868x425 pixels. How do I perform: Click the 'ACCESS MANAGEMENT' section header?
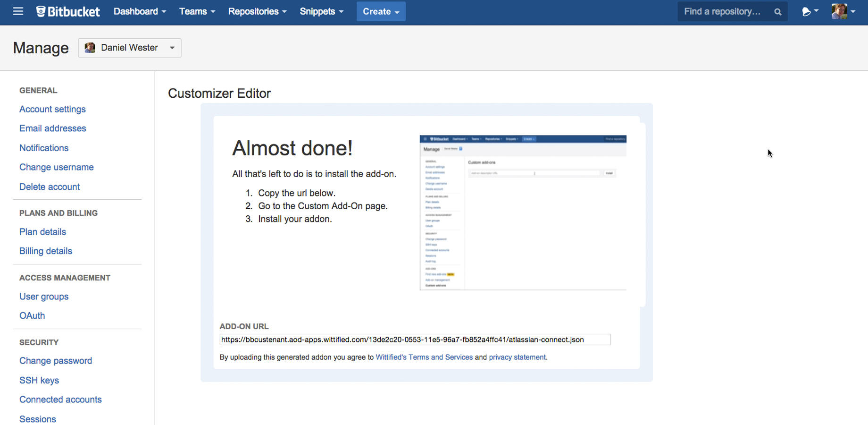tap(65, 278)
